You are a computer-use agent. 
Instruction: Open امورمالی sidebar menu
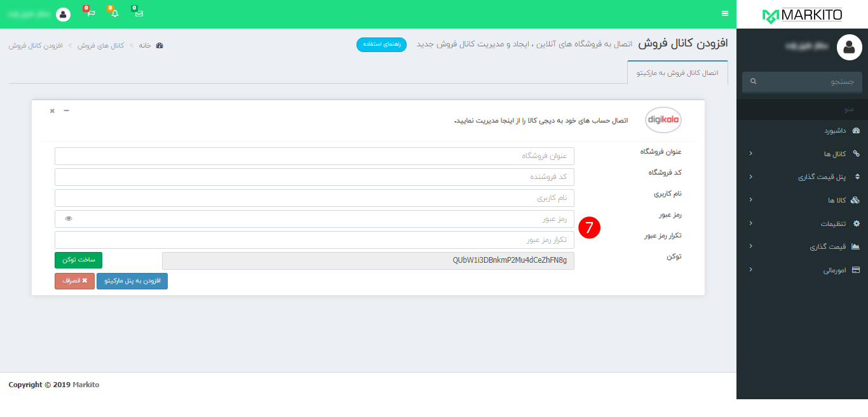[x=802, y=270]
